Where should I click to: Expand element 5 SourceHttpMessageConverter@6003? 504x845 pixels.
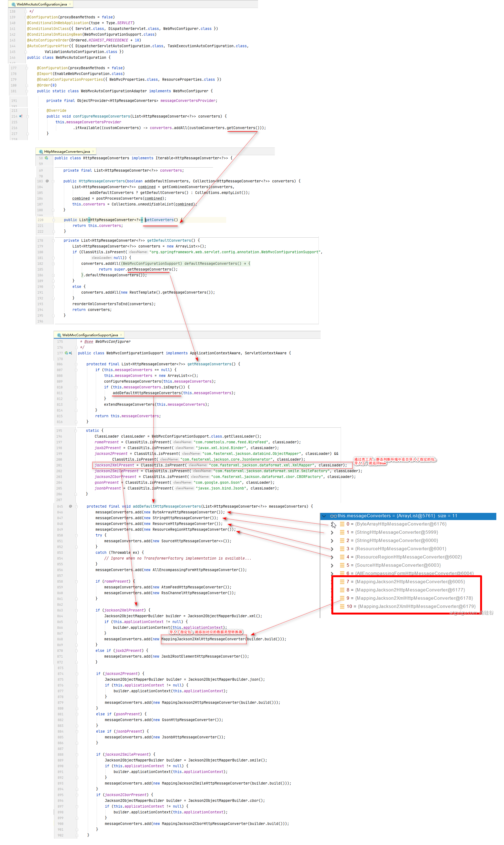tap(332, 565)
